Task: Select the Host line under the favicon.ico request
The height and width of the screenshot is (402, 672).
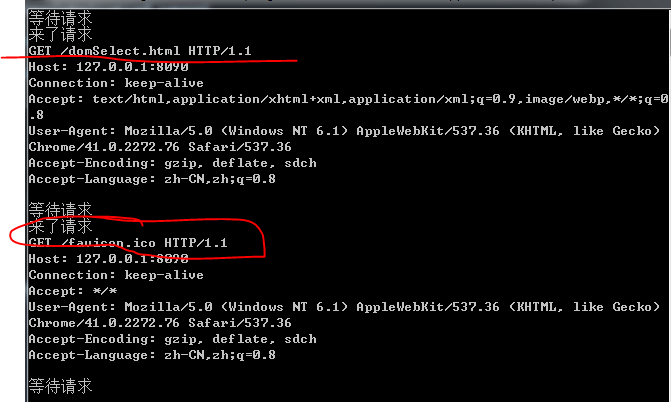Action: [x=108, y=259]
